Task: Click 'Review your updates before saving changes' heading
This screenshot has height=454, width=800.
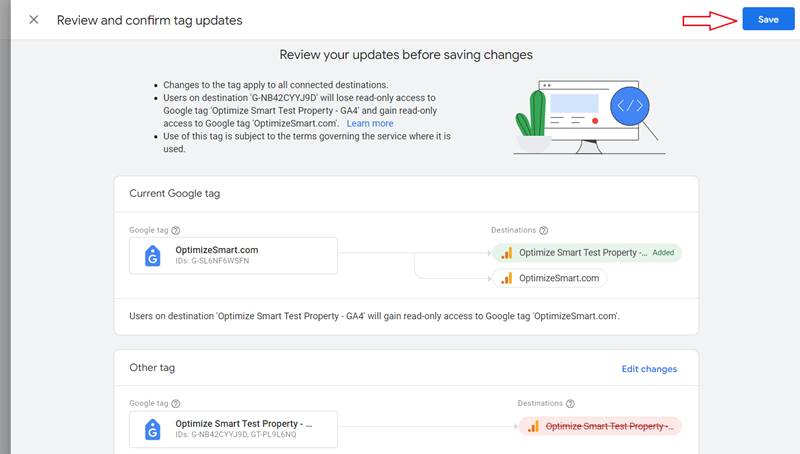Action: pyautogui.click(x=406, y=55)
